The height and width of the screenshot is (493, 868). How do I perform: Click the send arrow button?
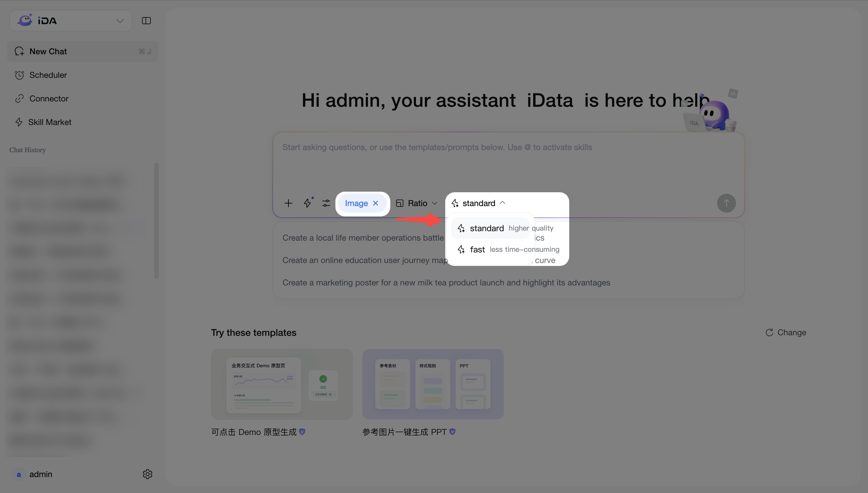[726, 203]
